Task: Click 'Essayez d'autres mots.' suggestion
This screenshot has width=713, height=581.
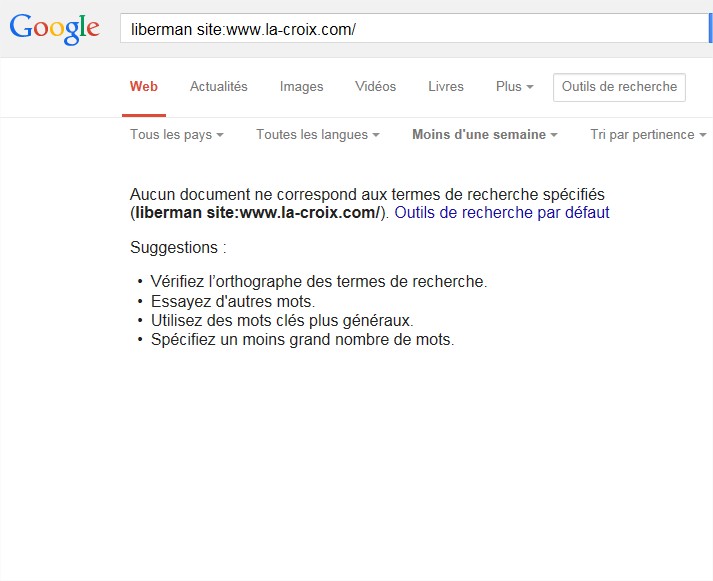Action: point(233,301)
